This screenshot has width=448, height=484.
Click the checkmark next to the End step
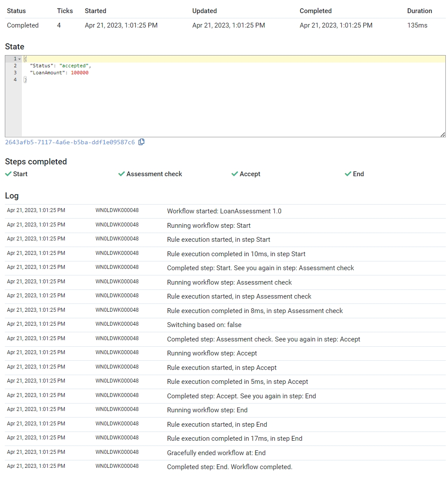[x=348, y=174]
